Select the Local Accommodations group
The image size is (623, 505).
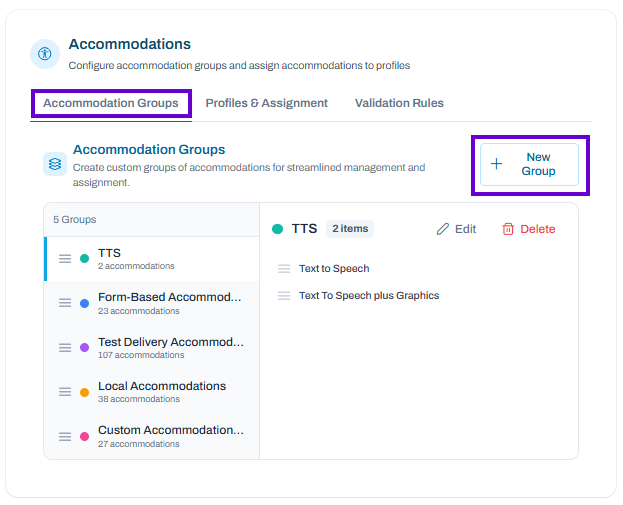pyautogui.click(x=152, y=393)
